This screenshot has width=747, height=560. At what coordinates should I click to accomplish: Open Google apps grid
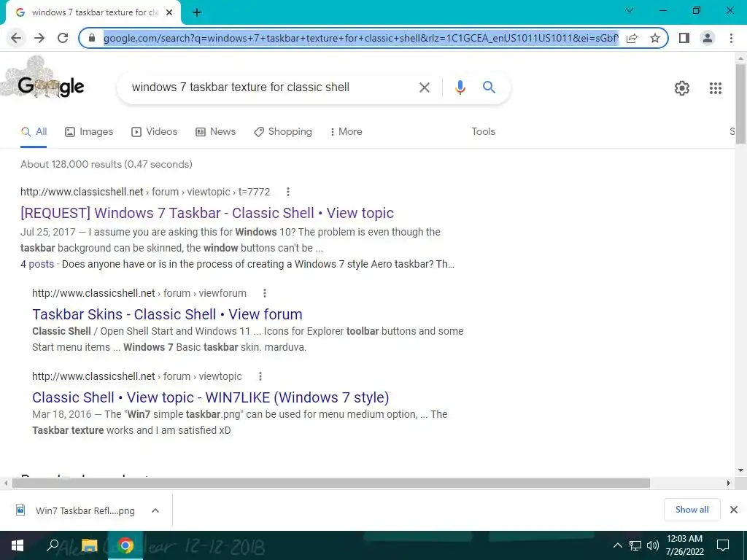715,88
